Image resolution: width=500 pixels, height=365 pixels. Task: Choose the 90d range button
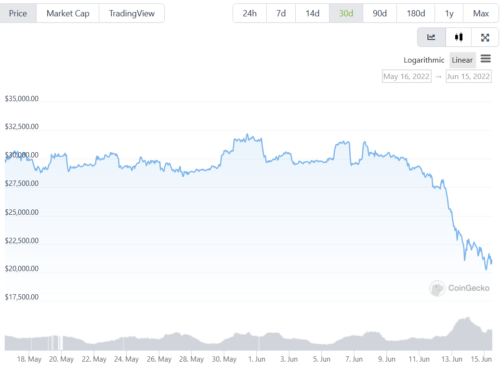point(380,13)
